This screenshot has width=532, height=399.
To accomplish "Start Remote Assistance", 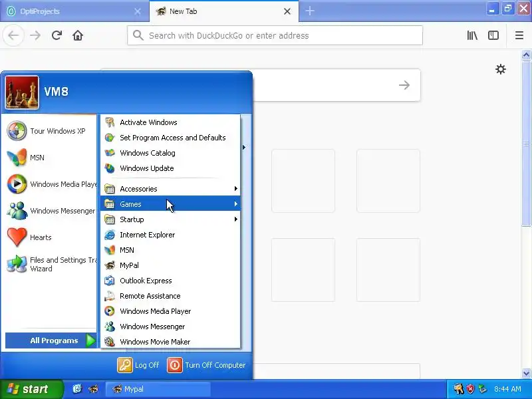I will [x=170, y=296].
